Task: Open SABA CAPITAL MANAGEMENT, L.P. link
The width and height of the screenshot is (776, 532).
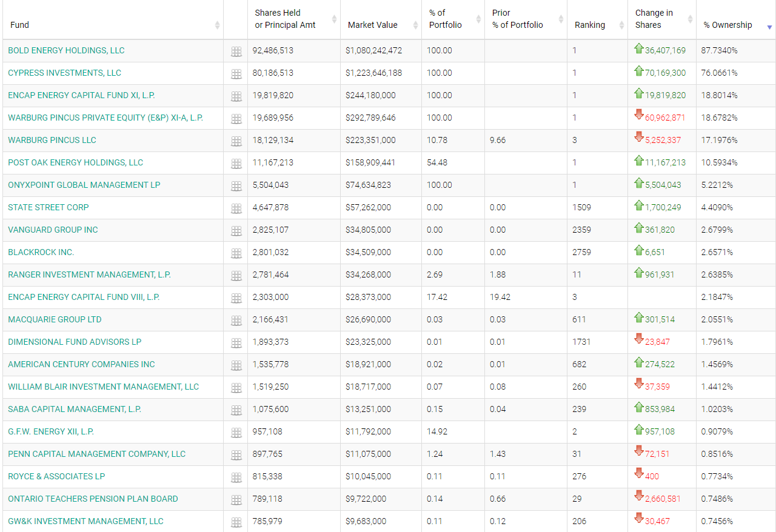Action: (75, 409)
